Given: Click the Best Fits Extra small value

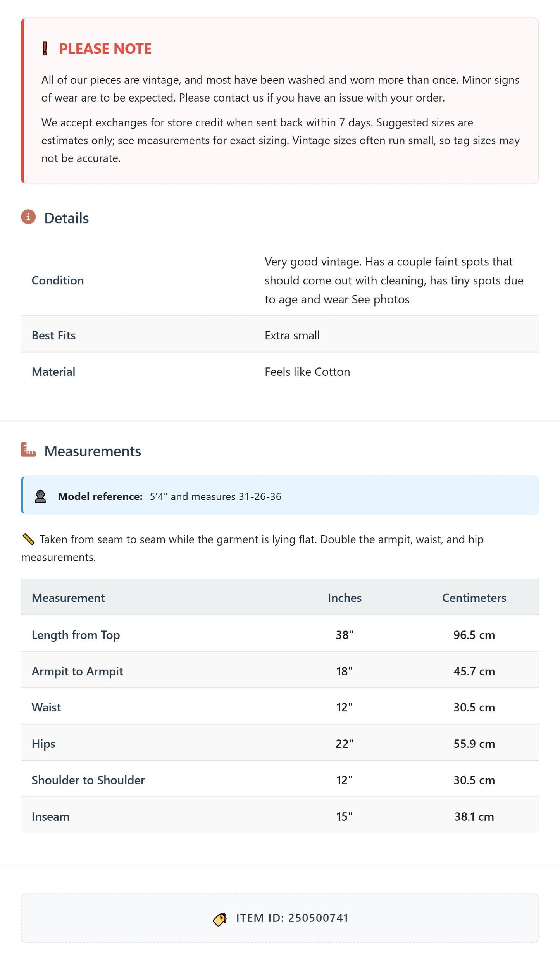Looking at the screenshot, I should click(292, 335).
